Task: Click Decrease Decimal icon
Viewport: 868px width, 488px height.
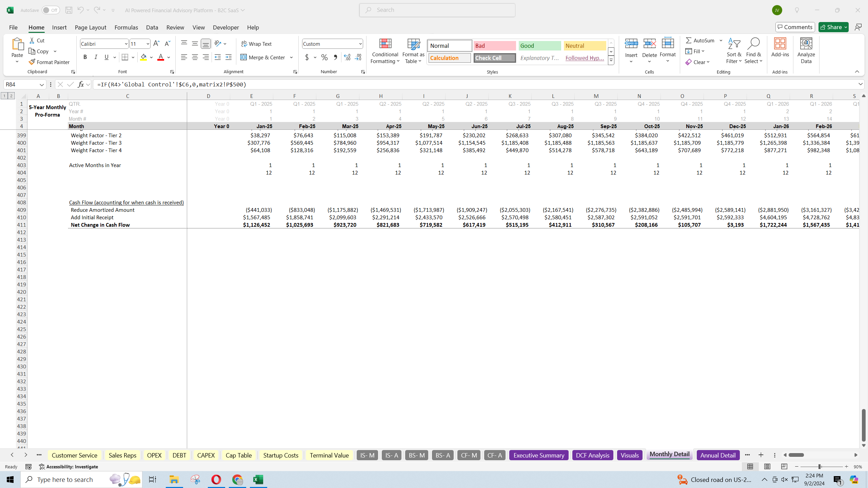Action: coord(358,57)
